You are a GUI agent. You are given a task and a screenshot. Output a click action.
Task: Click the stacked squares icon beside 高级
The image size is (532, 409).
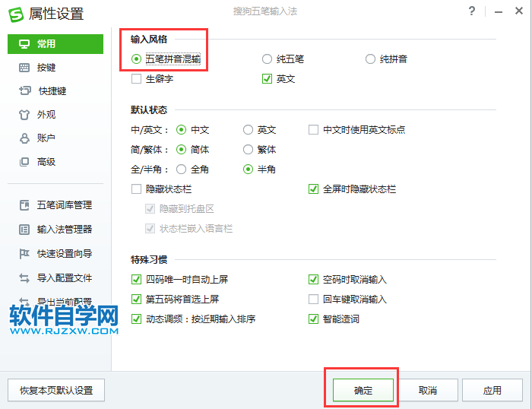click(24, 162)
